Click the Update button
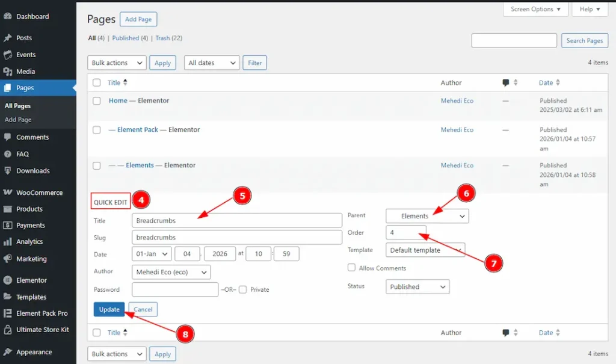 109,309
